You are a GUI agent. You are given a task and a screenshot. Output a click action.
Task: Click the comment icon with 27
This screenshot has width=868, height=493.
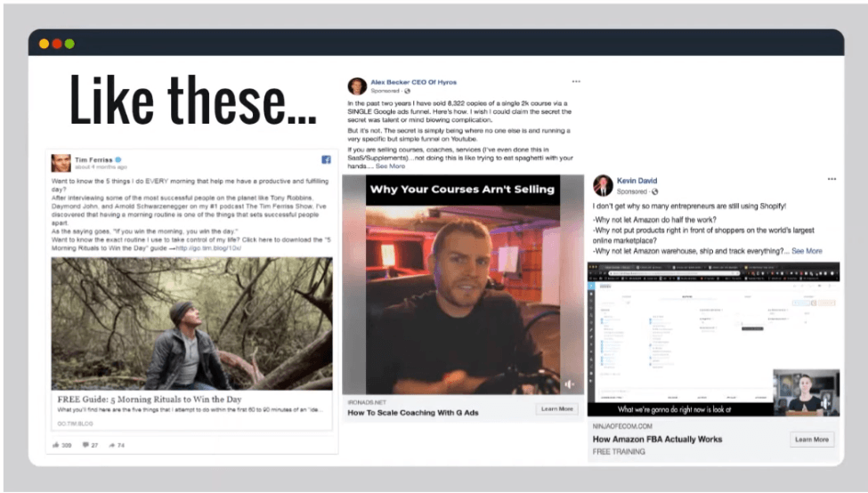(85, 445)
